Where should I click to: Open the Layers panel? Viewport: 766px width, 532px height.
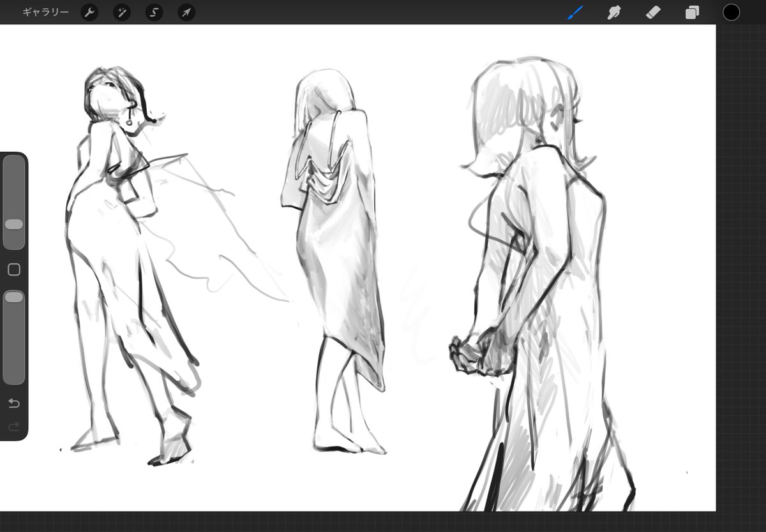pyautogui.click(x=692, y=12)
